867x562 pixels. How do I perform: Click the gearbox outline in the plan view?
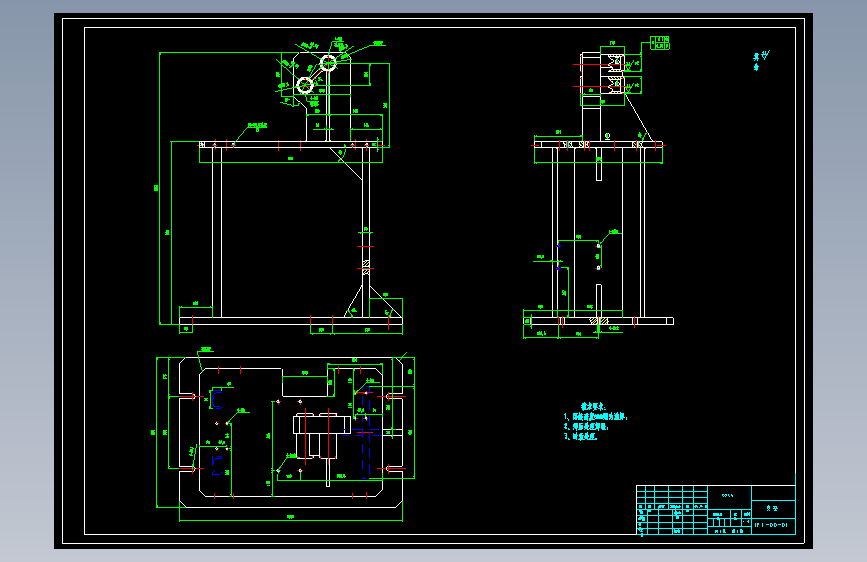pos(321,437)
